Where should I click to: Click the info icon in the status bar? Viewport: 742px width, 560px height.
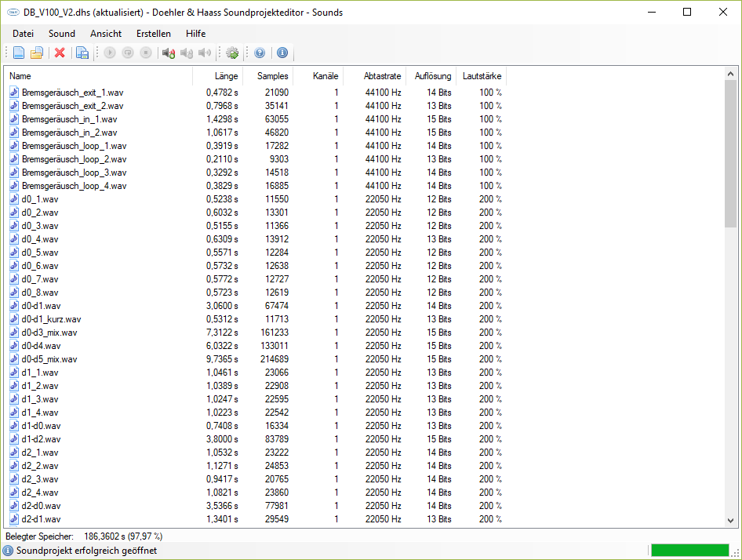pyautogui.click(x=8, y=551)
